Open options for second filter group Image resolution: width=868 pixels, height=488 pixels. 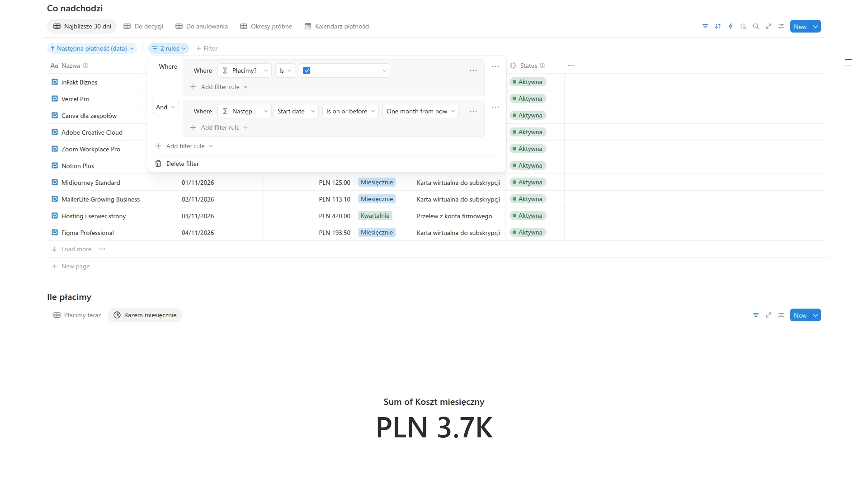[x=495, y=107]
